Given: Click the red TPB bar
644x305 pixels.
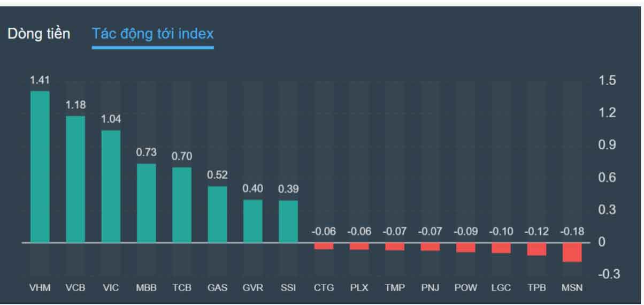Looking at the screenshot, I should 536,249.
